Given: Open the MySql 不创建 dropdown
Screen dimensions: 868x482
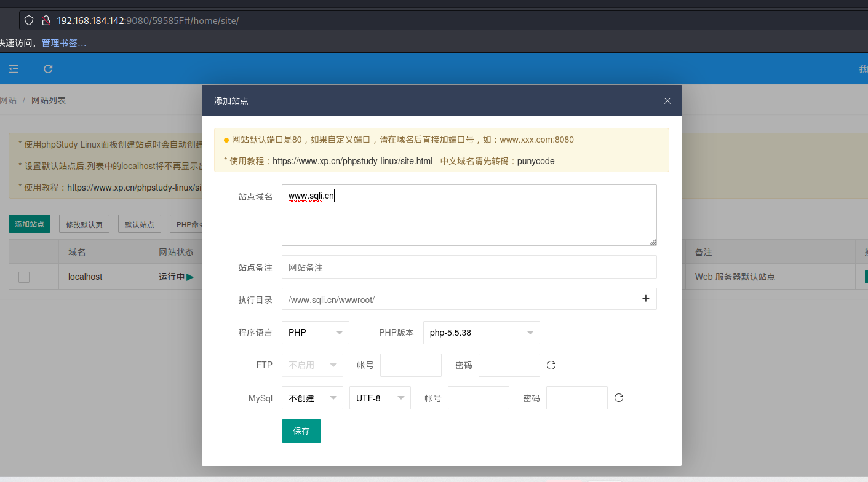Looking at the screenshot, I should point(313,398).
